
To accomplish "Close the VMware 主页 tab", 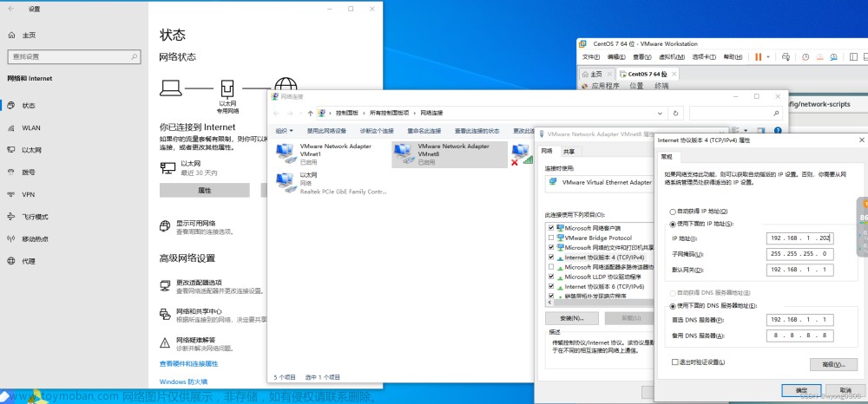I will [x=609, y=74].
